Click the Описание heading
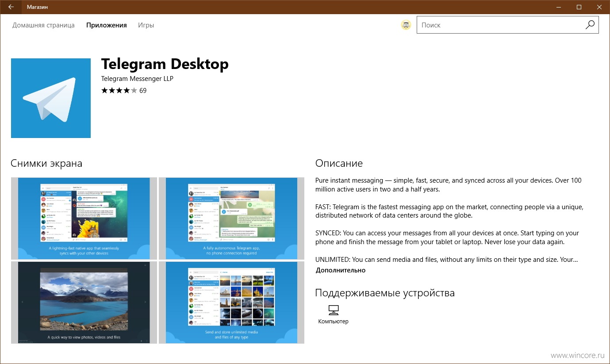 [x=339, y=163]
